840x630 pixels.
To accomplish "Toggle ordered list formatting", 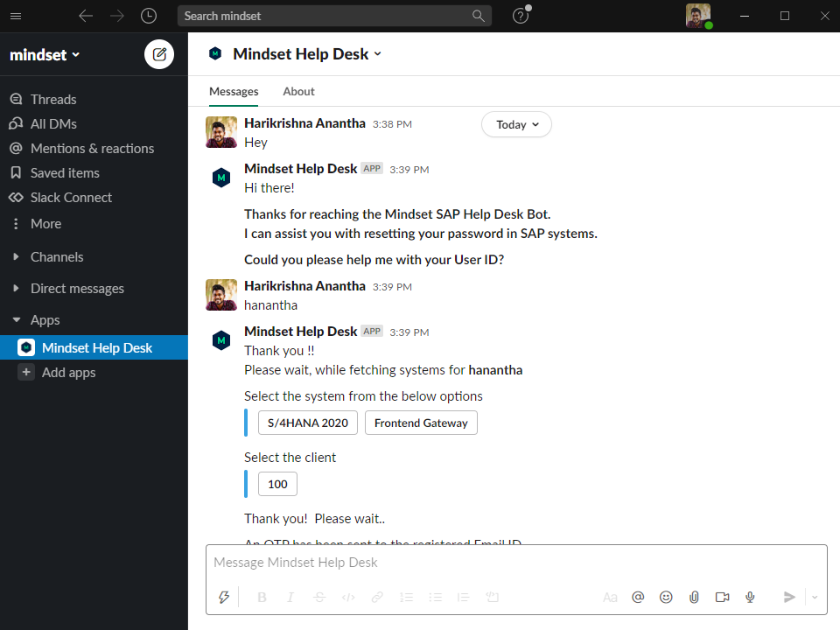I will click(406, 597).
